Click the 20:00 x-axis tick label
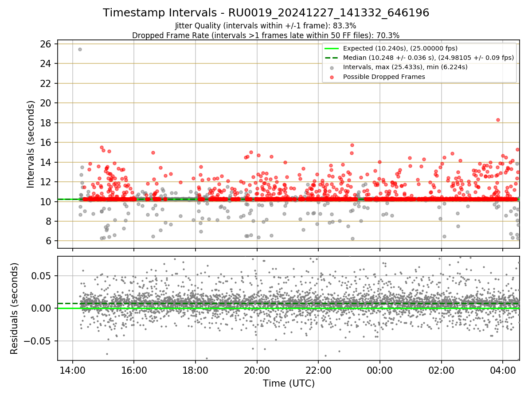This screenshot has height=399, width=532. (x=257, y=370)
